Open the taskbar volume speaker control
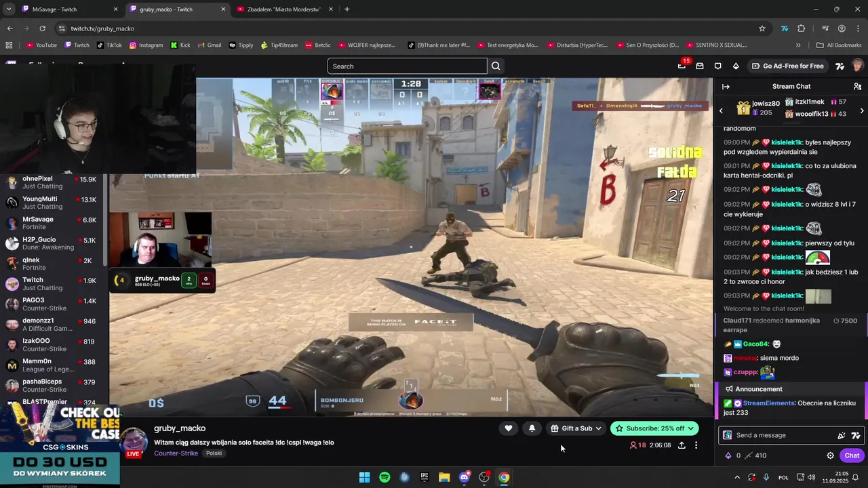Screen dimensions: 868x488 (812, 477)
